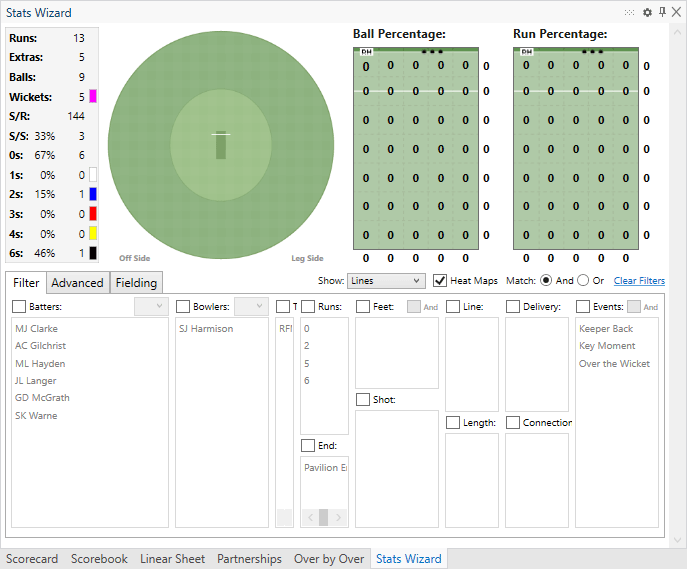The width and height of the screenshot is (687, 569).
Task: Open the Scorecard tab
Action: (32, 559)
